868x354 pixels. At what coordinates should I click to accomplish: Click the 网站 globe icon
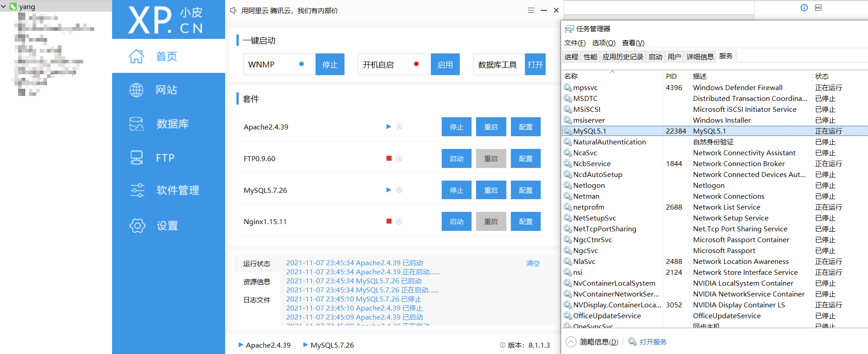point(136,90)
